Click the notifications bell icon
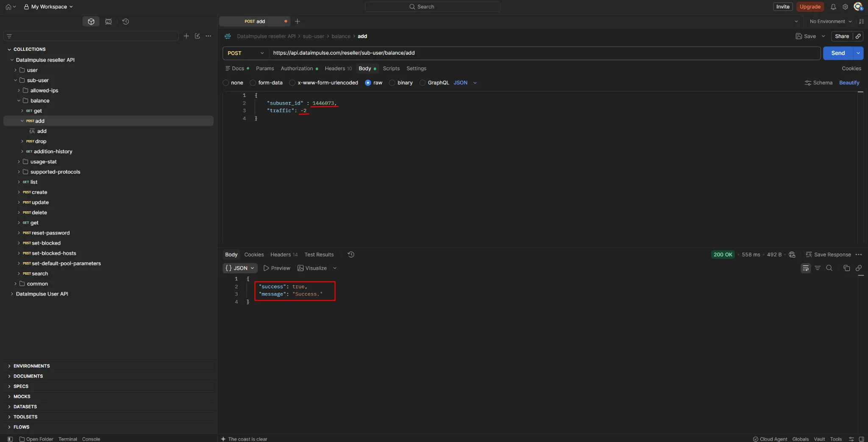This screenshot has width=868, height=442. pyautogui.click(x=833, y=7)
